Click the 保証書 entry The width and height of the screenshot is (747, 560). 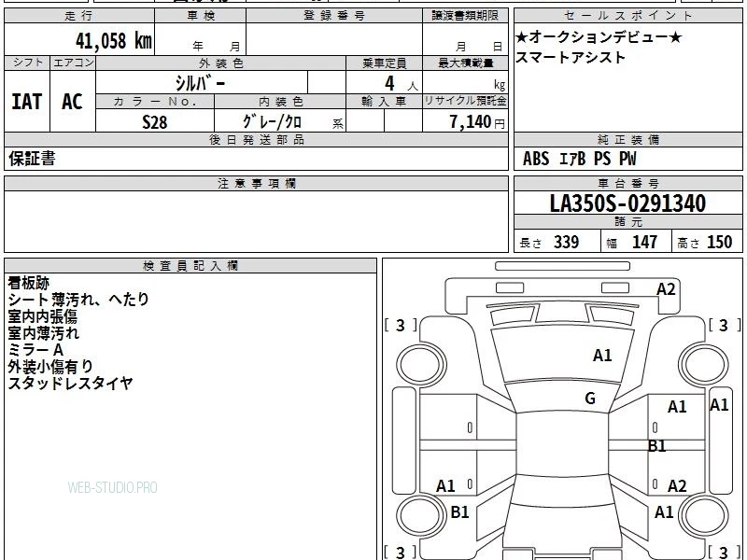tap(32, 159)
